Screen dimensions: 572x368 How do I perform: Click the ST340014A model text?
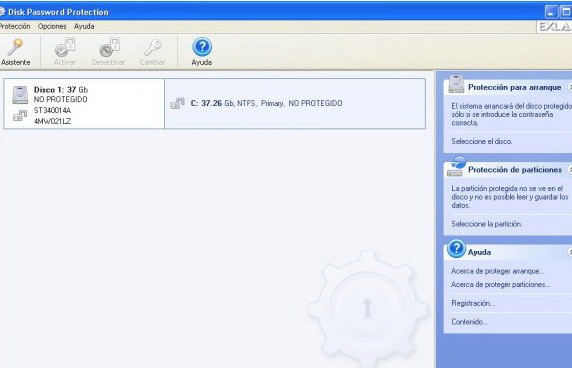[x=52, y=110]
